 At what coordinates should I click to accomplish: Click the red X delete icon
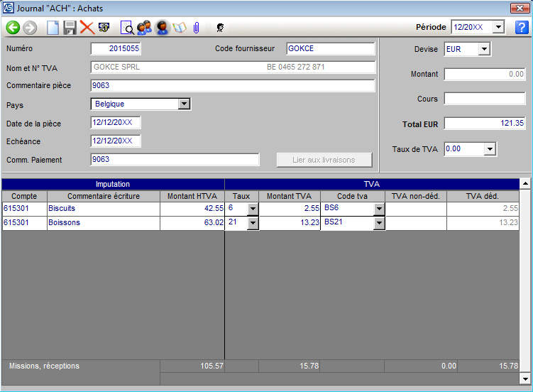pyautogui.click(x=87, y=28)
